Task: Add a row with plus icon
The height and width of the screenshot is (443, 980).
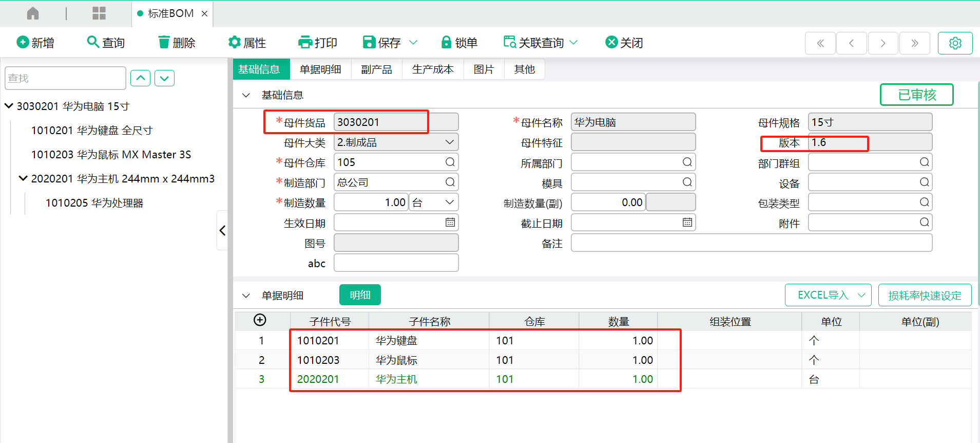Action: (x=260, y=320)
